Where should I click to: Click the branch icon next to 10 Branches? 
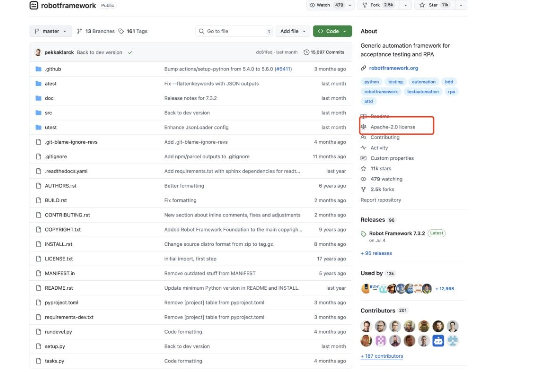pyautogui.click(x=79, y=31)
